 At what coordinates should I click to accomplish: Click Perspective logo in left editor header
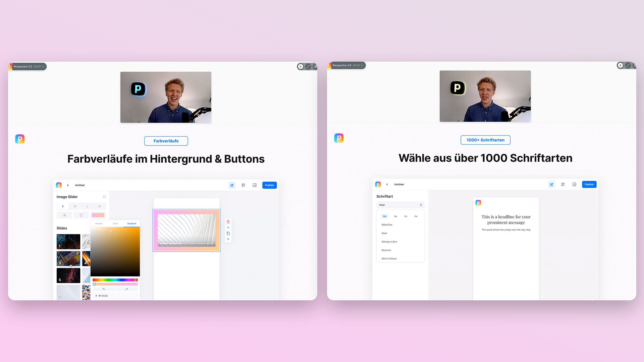coord(59,185)
